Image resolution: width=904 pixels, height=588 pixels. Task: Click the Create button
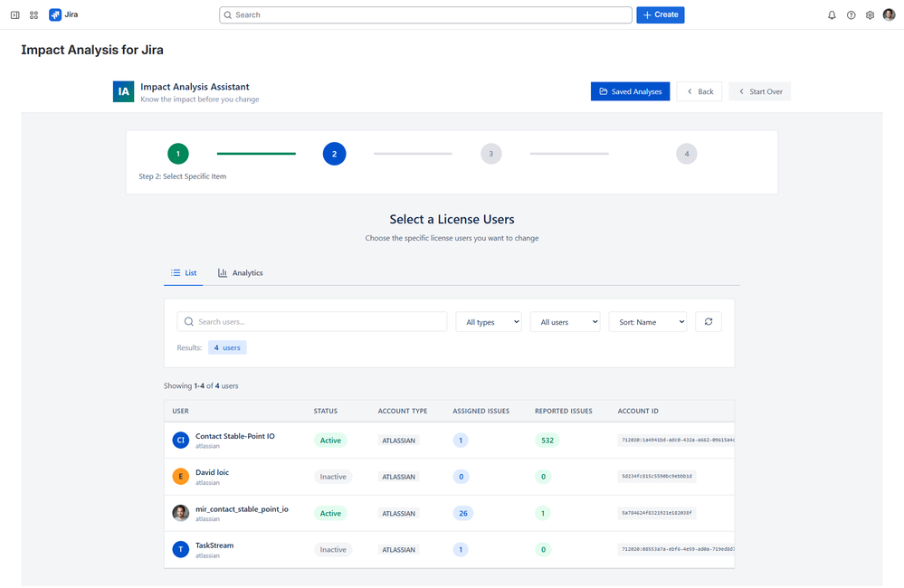click(x=660, y=15)
